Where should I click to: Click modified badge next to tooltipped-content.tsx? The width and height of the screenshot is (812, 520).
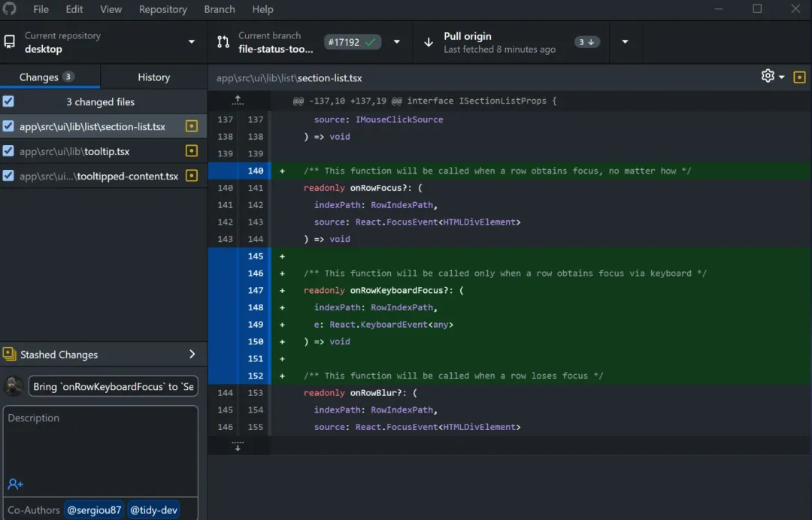click(191, 176)
